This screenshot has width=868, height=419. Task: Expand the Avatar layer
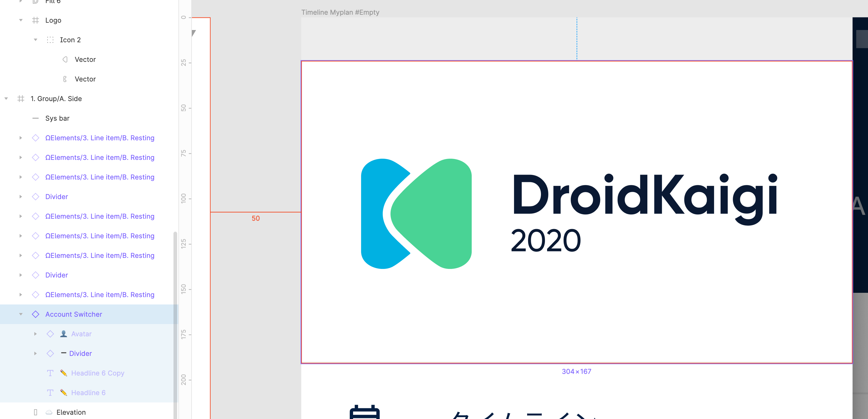pyautogui.click(x=35, y=334)
